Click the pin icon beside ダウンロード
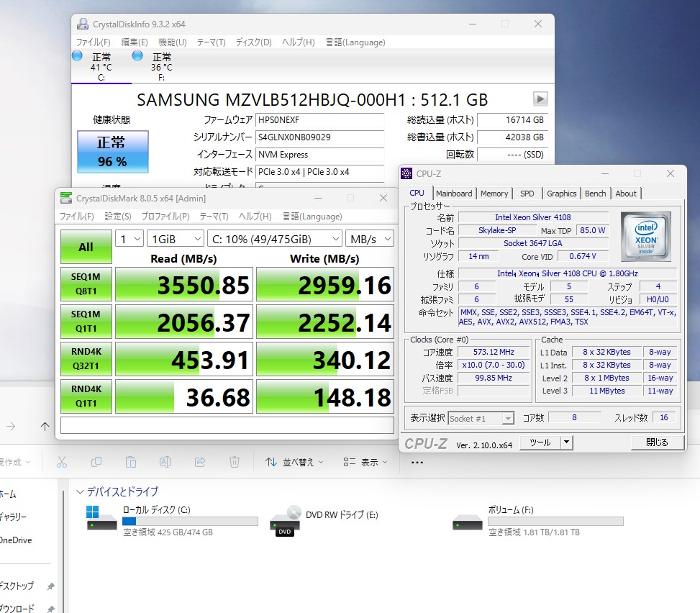Image resolution: width=700 pixels, height=613 pixels. tap(51, 609)
